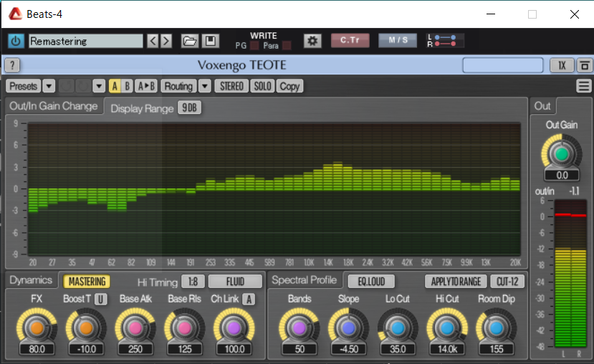Switch to Out/In Gain Change tab
Viewport: 594px width, 364px height.
click(x=54, y=106)
